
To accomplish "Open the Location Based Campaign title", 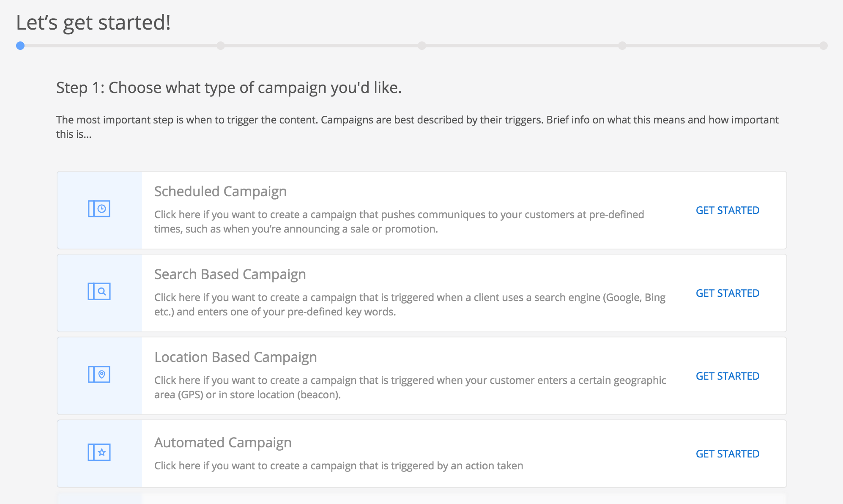I will (x=235, y=357).
